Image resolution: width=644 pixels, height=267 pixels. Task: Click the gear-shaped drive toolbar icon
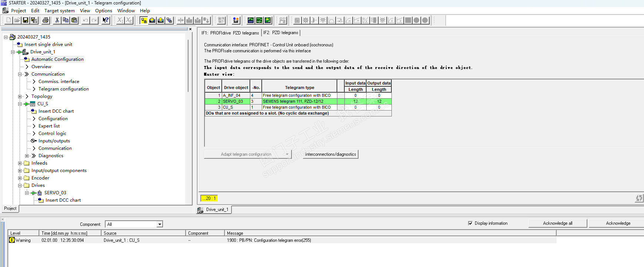tap(306, 20)
